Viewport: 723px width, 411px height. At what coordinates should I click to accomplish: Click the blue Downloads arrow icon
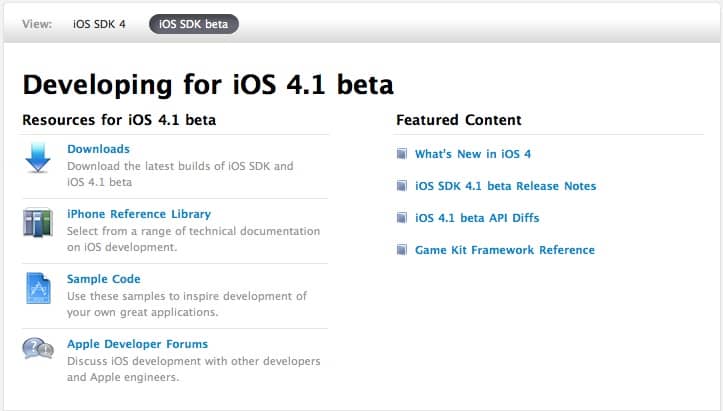pos(38,158)
